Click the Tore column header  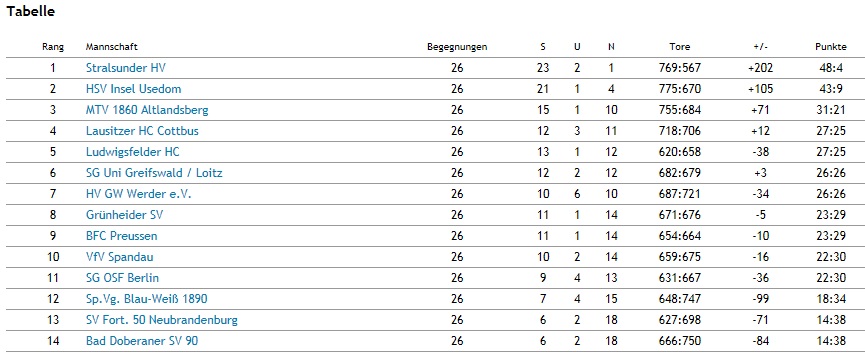coord(680,47)
